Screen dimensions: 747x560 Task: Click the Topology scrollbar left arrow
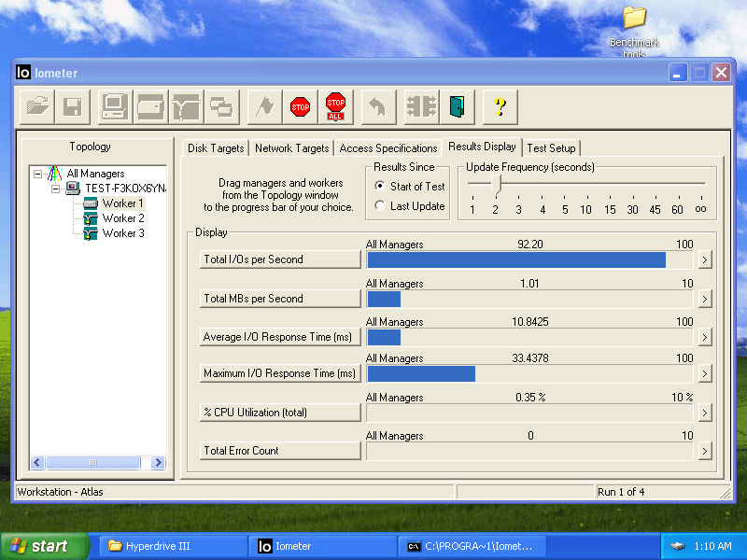click(x=37, y=462)
